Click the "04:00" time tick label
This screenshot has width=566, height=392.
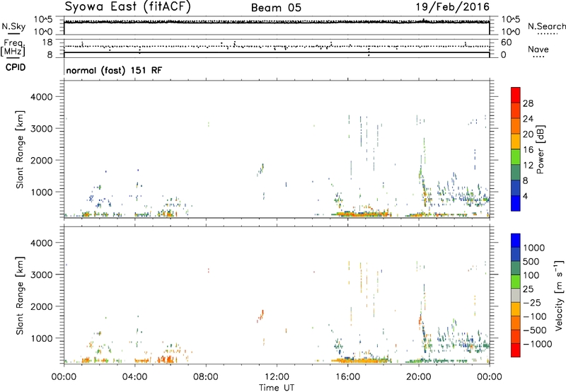click(134, 377)
